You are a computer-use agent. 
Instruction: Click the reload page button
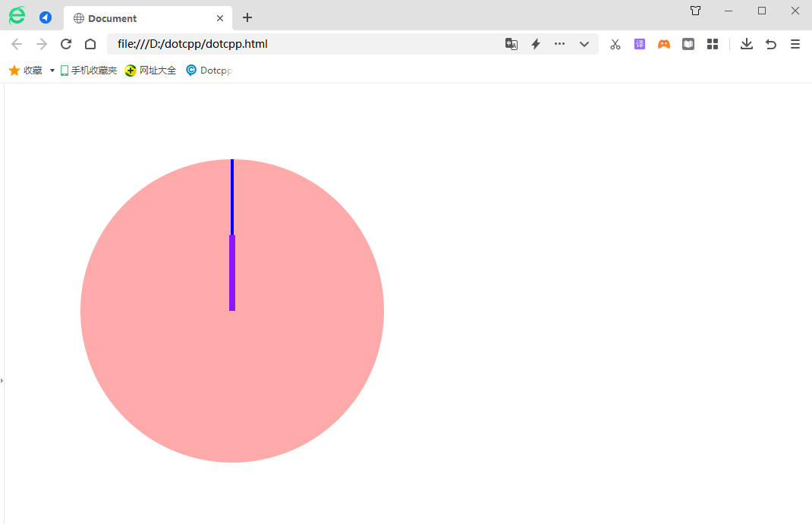click(x=66, y=44)
